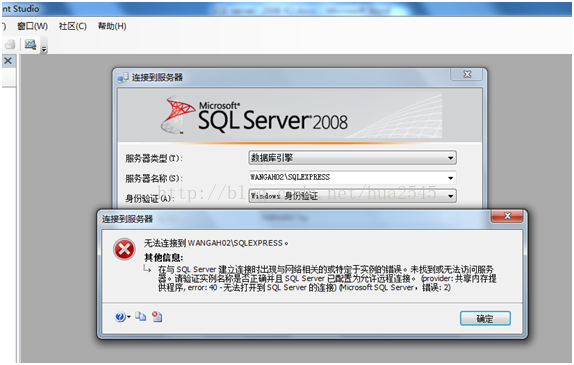Click the error detail arrow indicator

147,269
